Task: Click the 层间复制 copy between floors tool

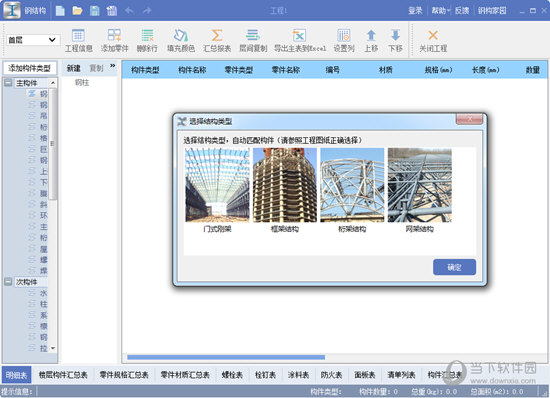Action: pyautogui.click(x=253, y=41)
